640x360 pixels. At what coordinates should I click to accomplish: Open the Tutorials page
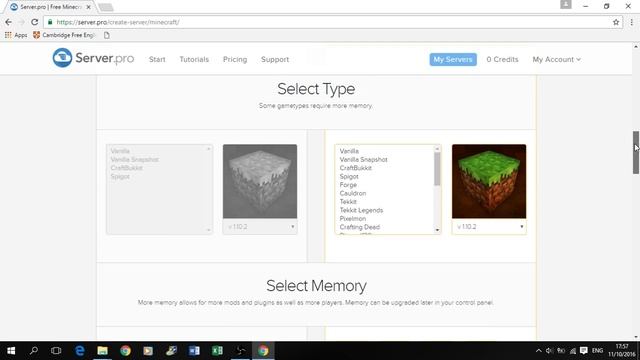point(194,60)
